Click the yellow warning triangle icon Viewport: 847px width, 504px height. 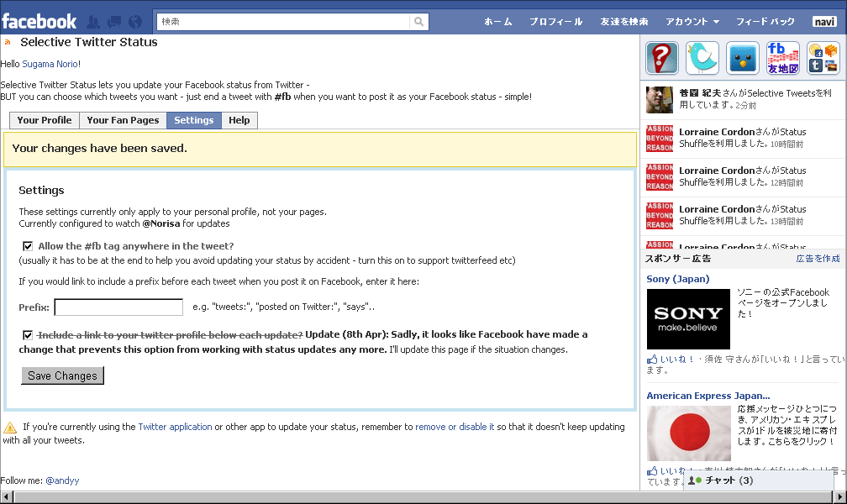point(10,428)
